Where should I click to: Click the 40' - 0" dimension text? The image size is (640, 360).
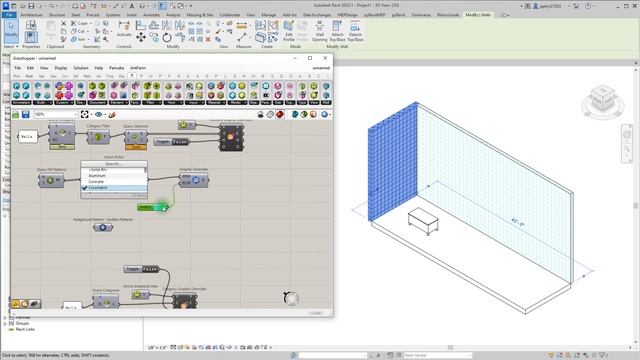(518, 222)
